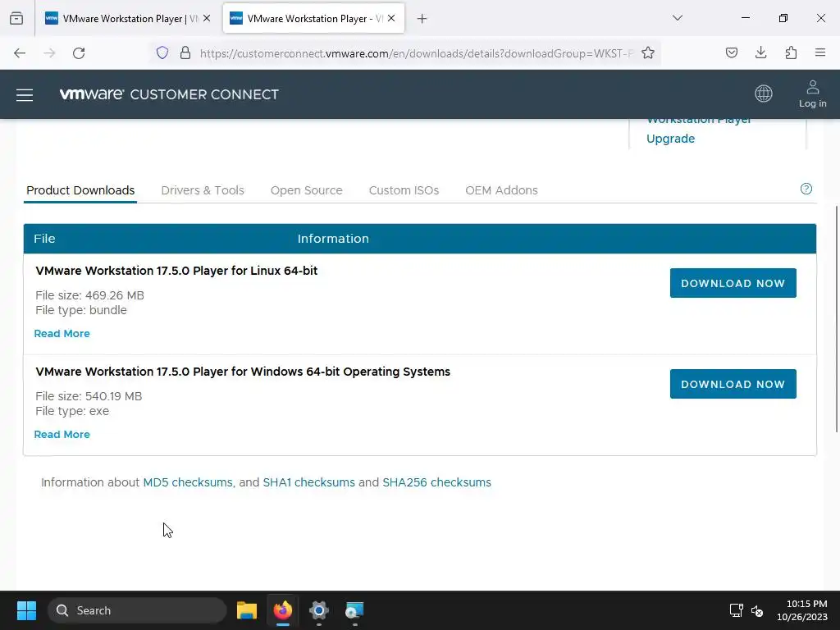The height and width of the screenshot is (630, 840).
Task: Select the Product Downloads tab
Action: click(80, 190)
